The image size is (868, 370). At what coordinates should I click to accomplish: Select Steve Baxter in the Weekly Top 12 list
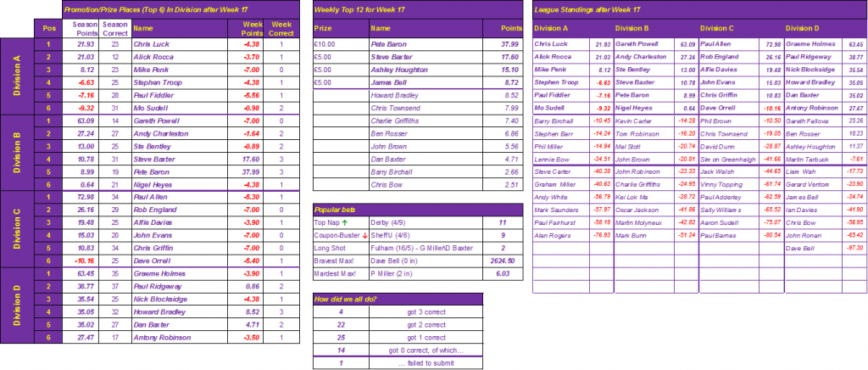392,57
